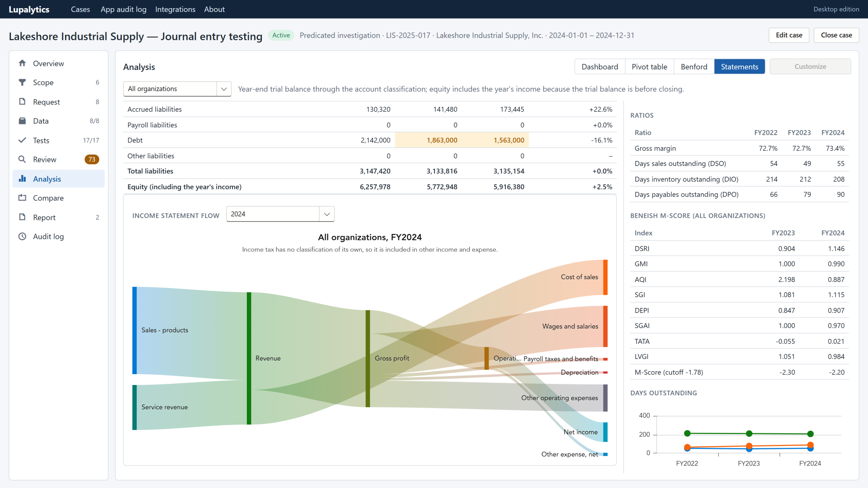Click the Net income label in chart
The width and height of the screenshot is (868, 488).
(580, 432)
